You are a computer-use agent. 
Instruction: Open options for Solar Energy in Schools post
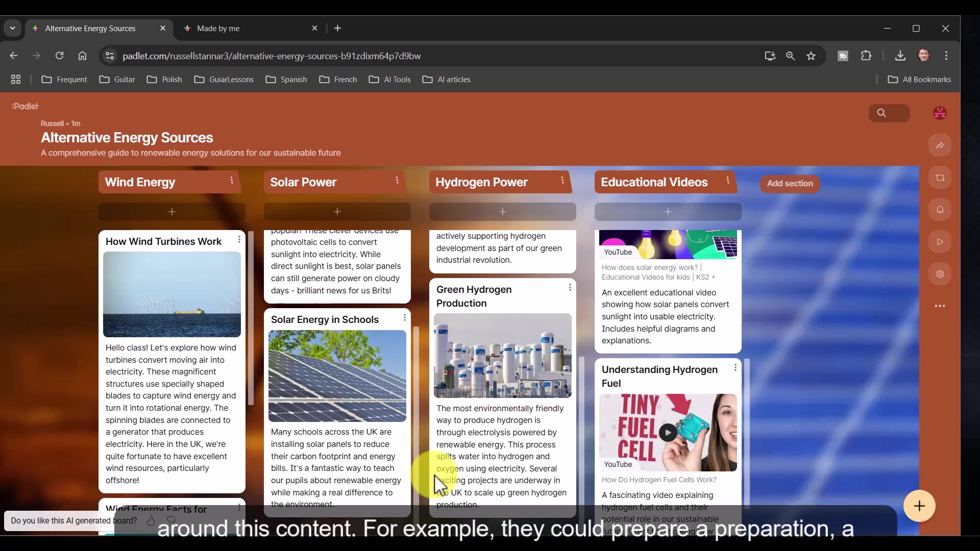[404, 318]
